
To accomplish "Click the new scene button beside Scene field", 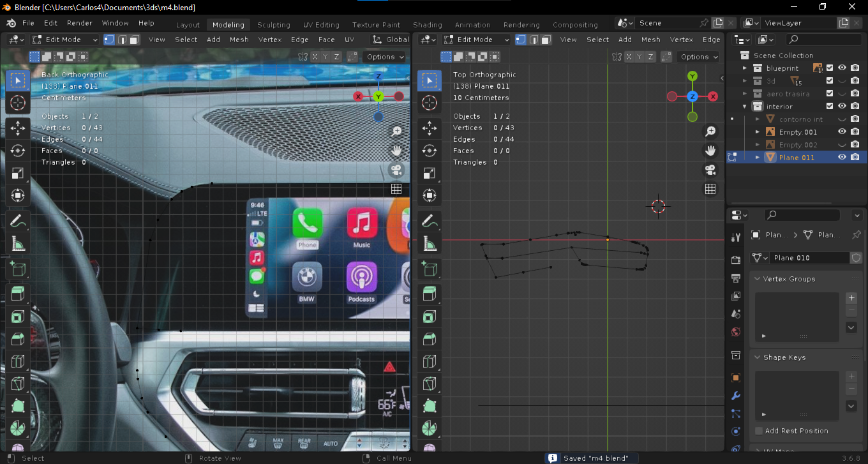I will point(717,23).
